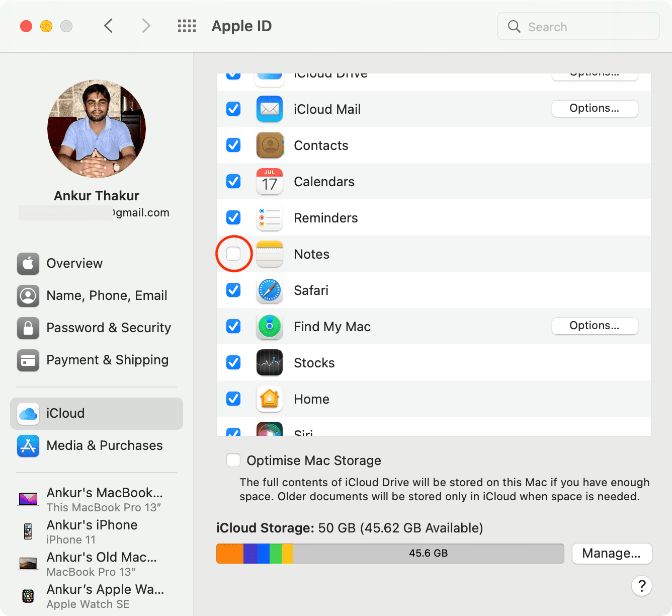Click the Password & Security lock icon
Image resolution: width=672 pixels, height=616 pixels.
coord(28,328)
